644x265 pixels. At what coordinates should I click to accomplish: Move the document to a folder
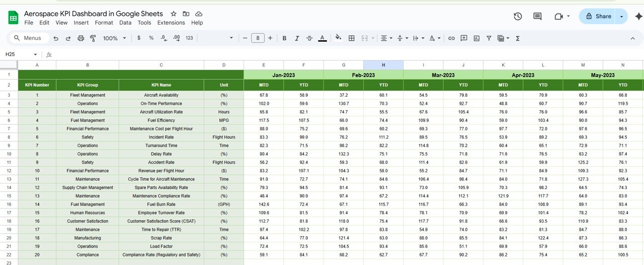(186, 14)
